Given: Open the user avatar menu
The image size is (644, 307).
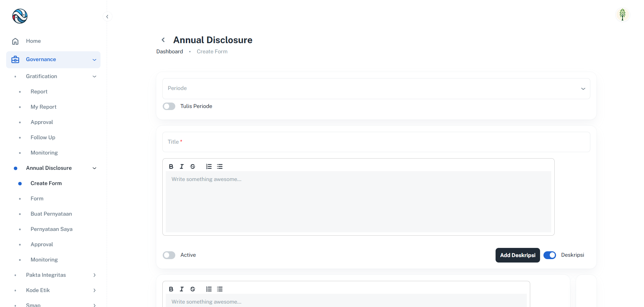Looking at the screenshot, I should [622, 15].
